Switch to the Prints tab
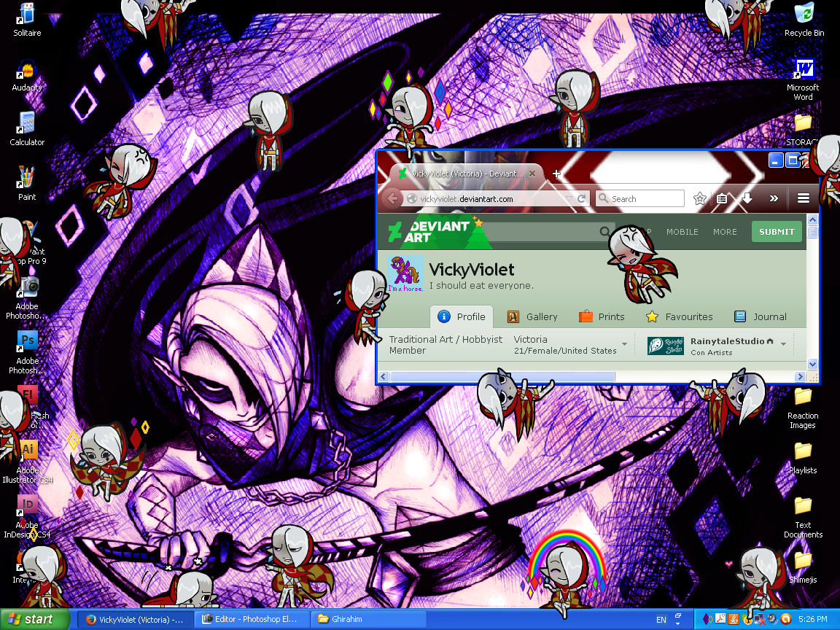The height and width of the screenshot is (630, 840). coord(602,316)
